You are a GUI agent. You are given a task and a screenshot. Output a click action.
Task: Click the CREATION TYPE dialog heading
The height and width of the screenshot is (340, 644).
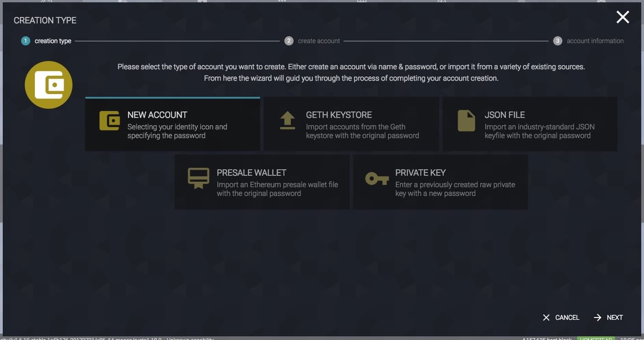[45, 20]
